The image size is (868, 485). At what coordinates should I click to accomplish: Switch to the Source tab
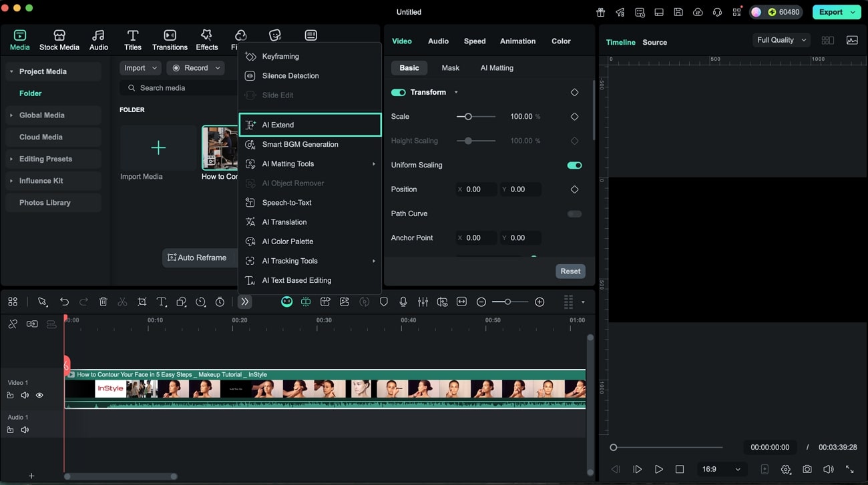click(654, 42)
